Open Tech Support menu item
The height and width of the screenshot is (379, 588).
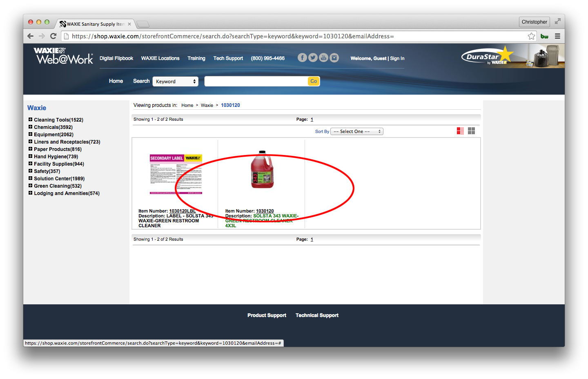[x=228, y=58]
